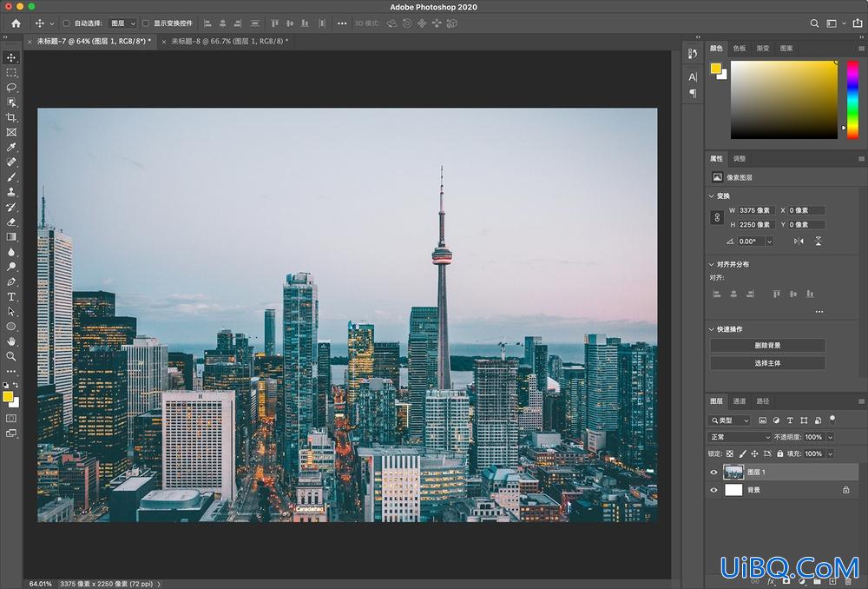Image resolution: width=868 pixels, height=589 pixels.
Task: Select the Path Selection tool
Action: click(11, 312)
